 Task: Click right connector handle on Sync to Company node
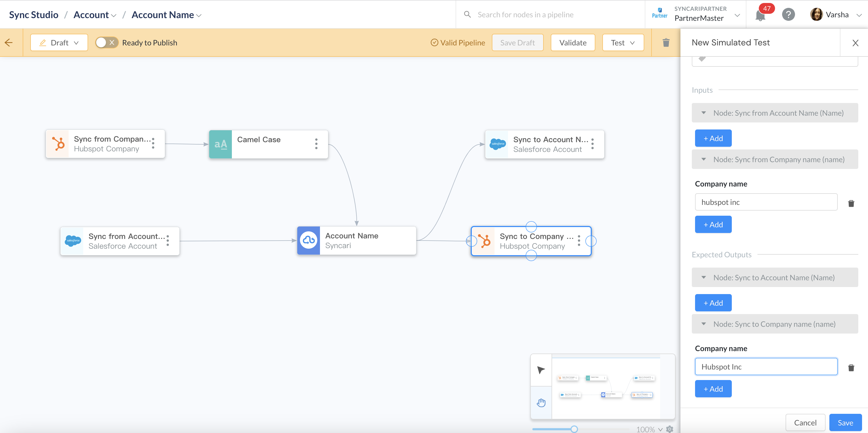tap(591, 241)
